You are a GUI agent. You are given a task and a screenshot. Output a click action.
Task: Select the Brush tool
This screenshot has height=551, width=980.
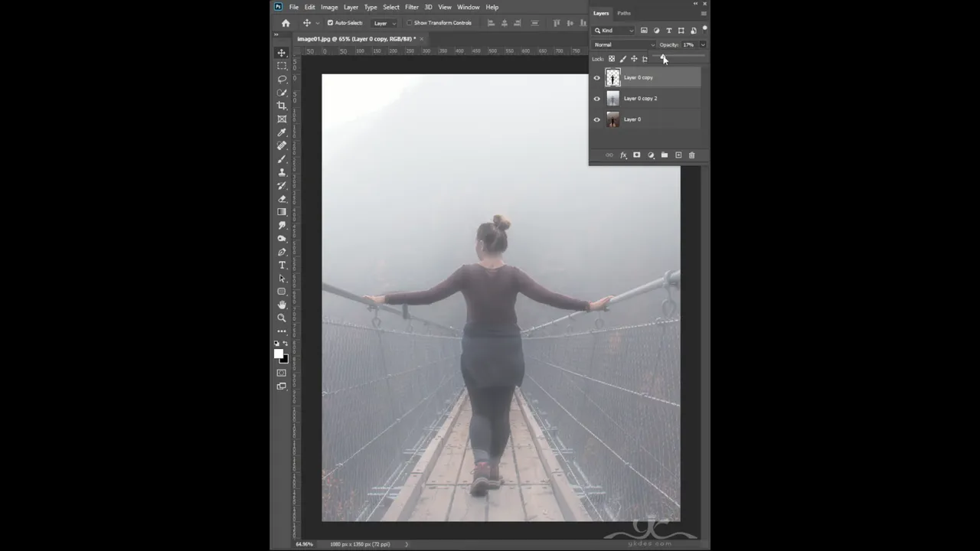pyautogui.click(x=282, y=158)
